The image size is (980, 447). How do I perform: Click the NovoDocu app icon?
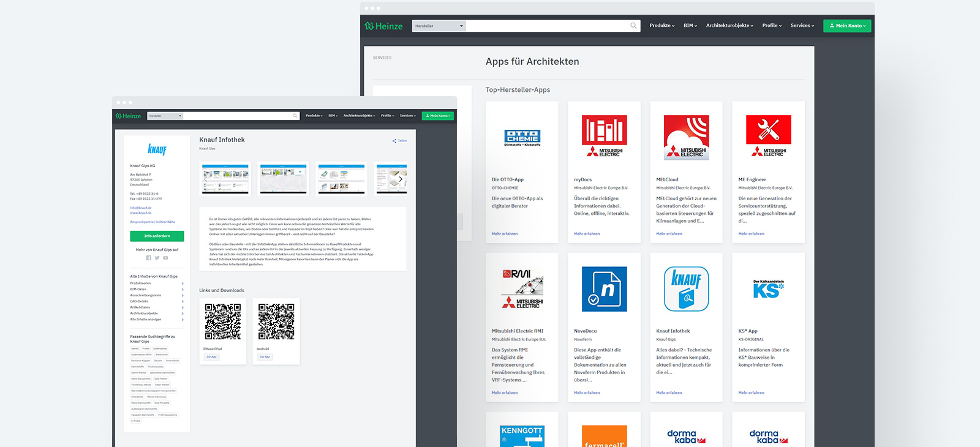pos(605,289)
